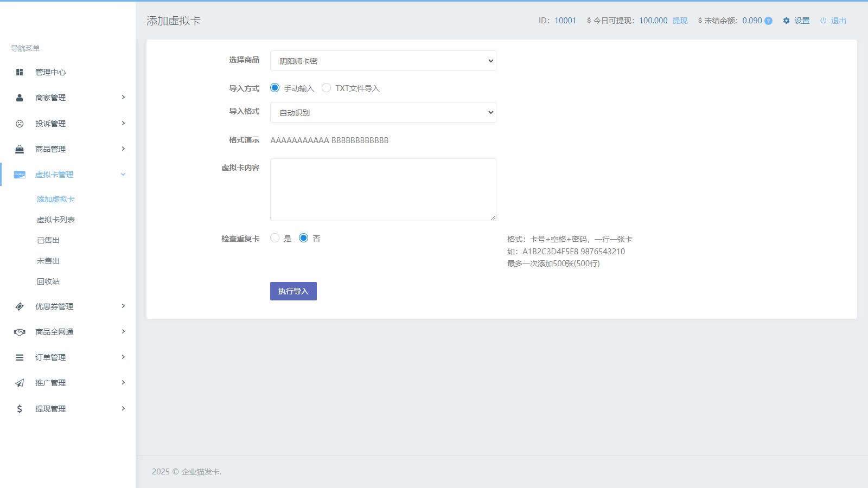The width and height of the screenshot is (868, 488).
Task: Open the 管理中心 dashboard icon
Action: pos(20,72)
